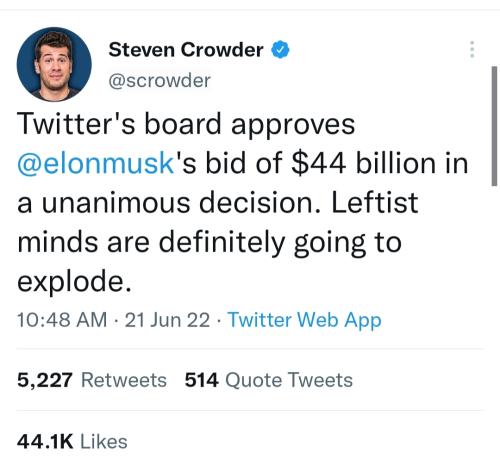The width and height of the screenshot is (500, 471).
Task: Click the Twitter Web App source link
Action: tap(305, 320)
